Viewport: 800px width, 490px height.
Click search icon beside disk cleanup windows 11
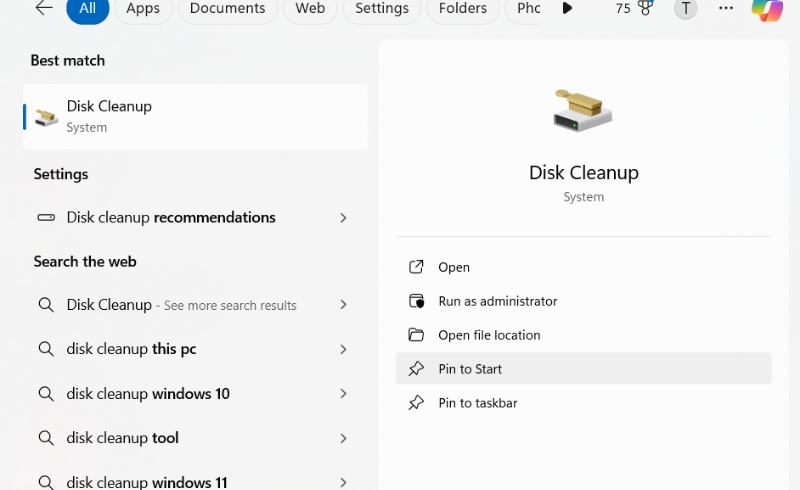coord(46,482)
